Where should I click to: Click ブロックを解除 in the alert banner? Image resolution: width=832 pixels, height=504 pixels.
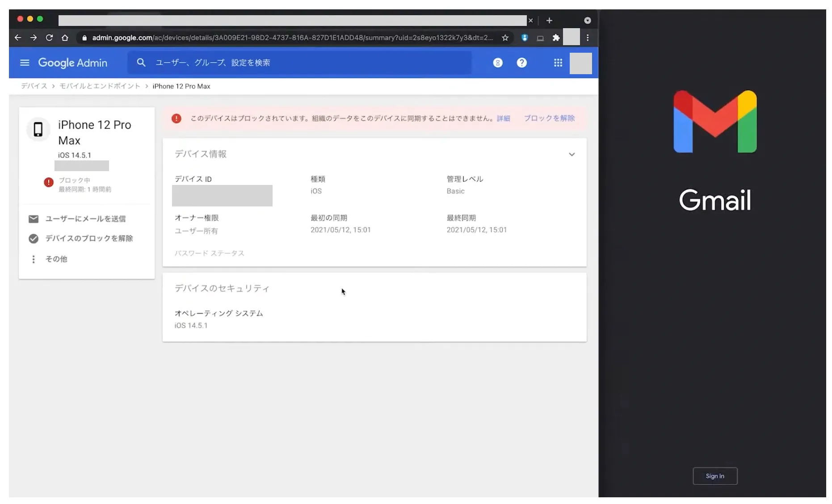[549, 118]
